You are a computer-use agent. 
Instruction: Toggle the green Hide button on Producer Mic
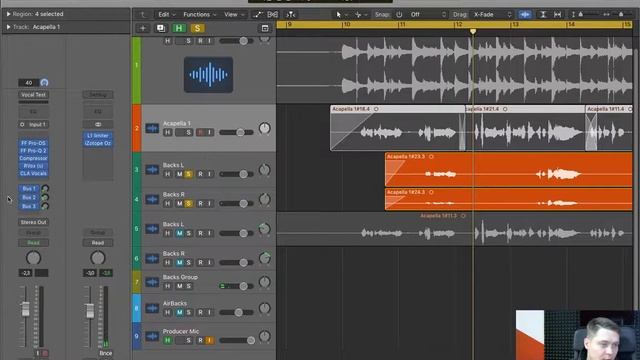point(167,340)
